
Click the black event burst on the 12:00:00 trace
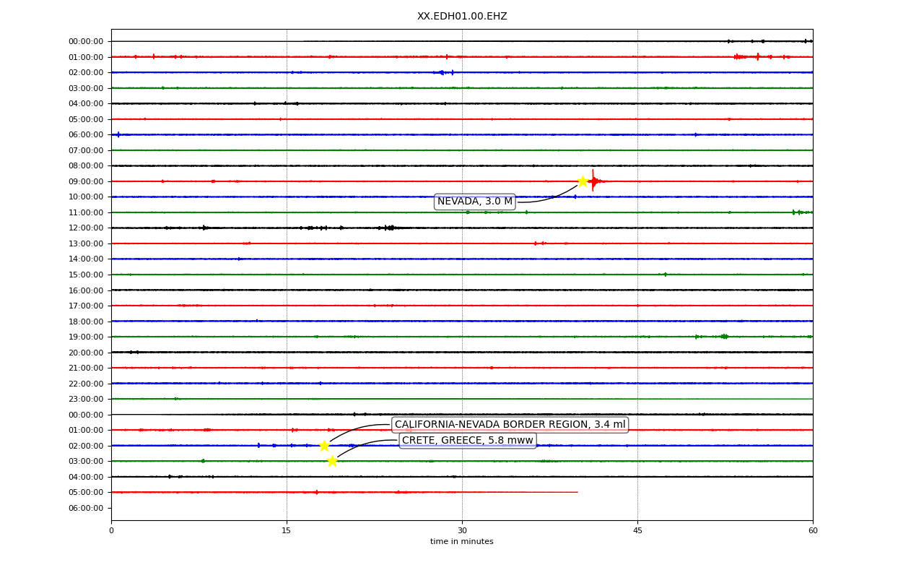(x=388, y=228)
